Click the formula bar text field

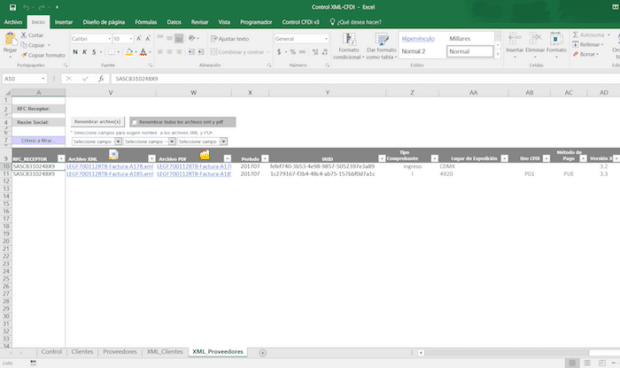365,79
